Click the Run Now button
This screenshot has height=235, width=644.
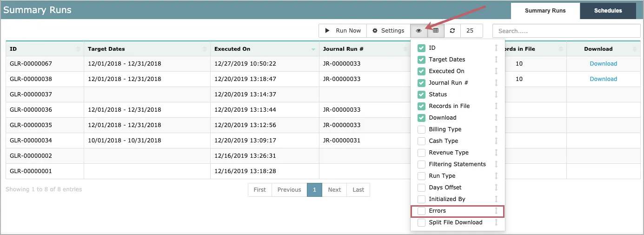(x=343, y=31)
